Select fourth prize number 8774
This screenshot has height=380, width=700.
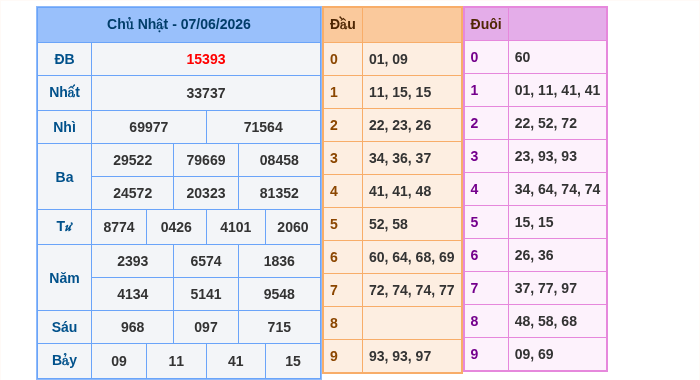(x=119, y=227)
